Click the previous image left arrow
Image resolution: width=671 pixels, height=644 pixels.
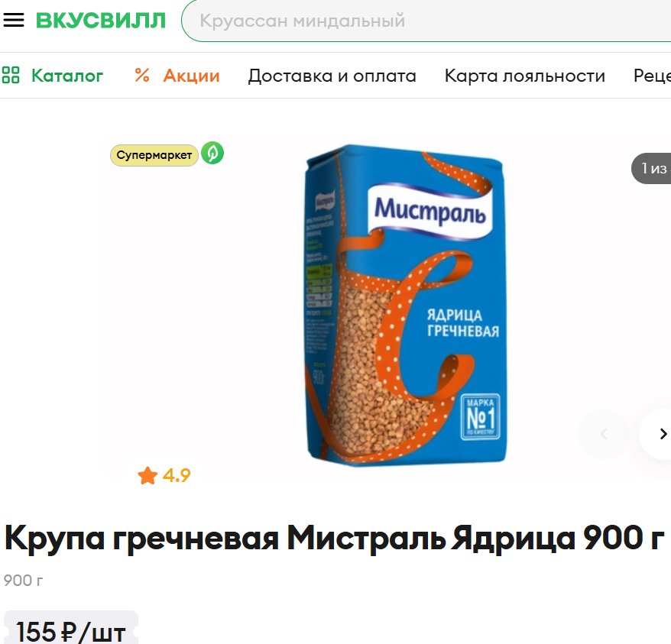604,434
